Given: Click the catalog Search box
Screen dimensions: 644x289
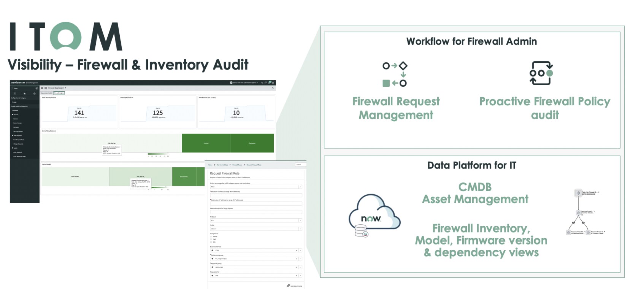Looking at the screenshot, I should [300, 165].
